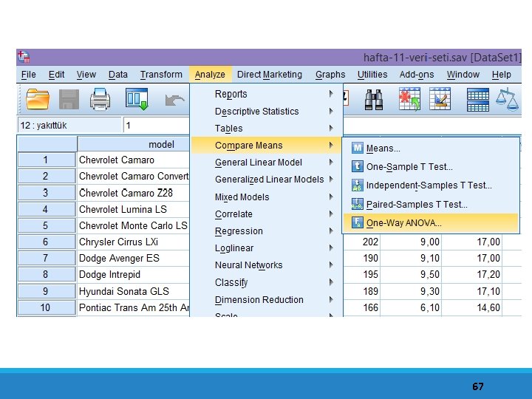532x399 pixels.
Task: Click the Paired-Samples T Test icon
Action: point(358,204)
